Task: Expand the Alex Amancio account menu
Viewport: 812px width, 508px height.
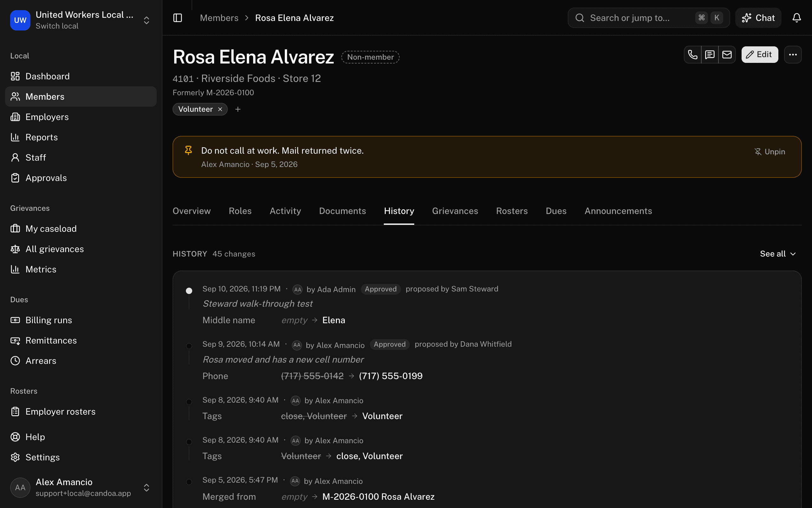Action: coord(146,487)
